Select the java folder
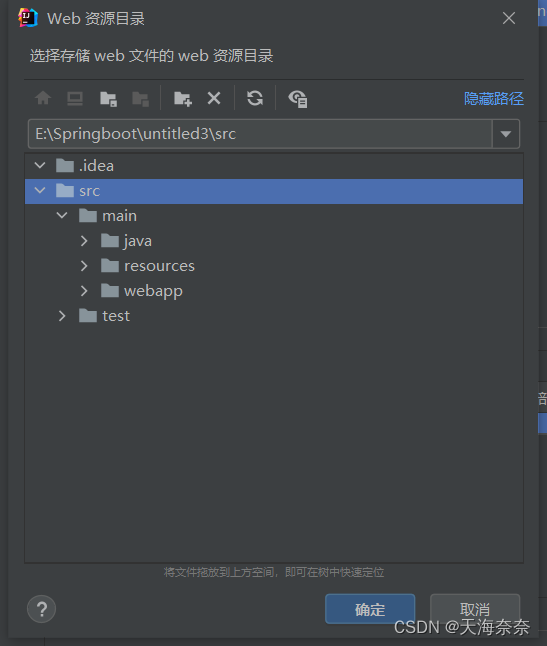The width and height of the screenshot is (547, 646). (x=126, y=241)
